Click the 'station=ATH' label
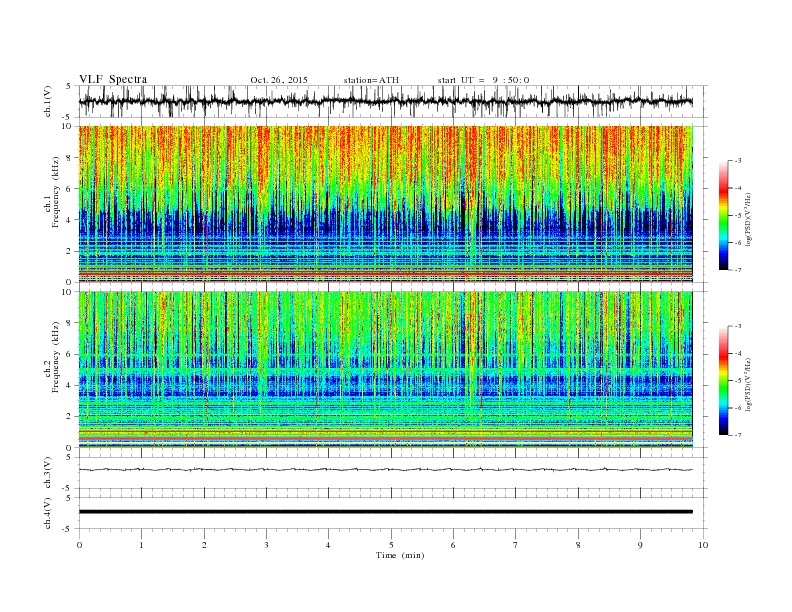The height and width of the screenshot is (612, 792). coord(371,80)
